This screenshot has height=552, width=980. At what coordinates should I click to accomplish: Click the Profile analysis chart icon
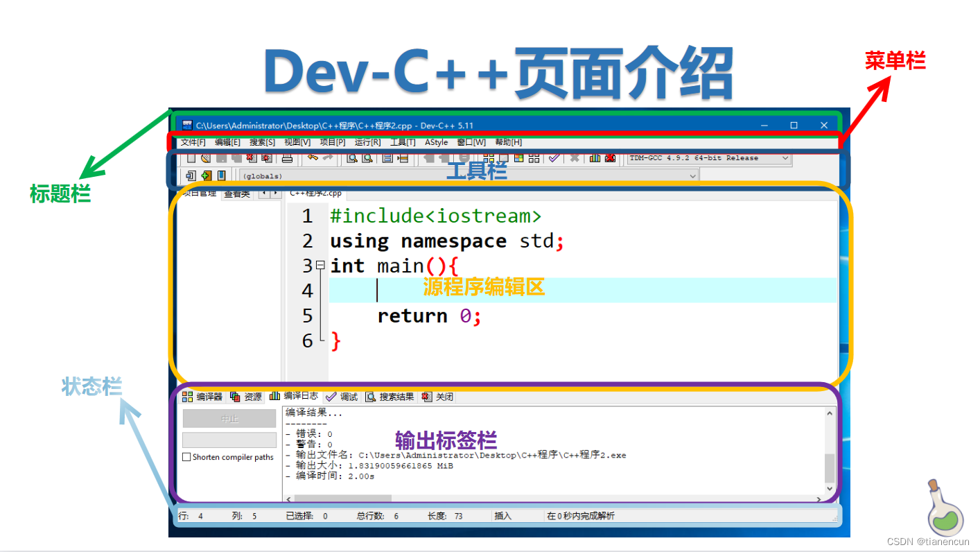[x=595, y=158]
